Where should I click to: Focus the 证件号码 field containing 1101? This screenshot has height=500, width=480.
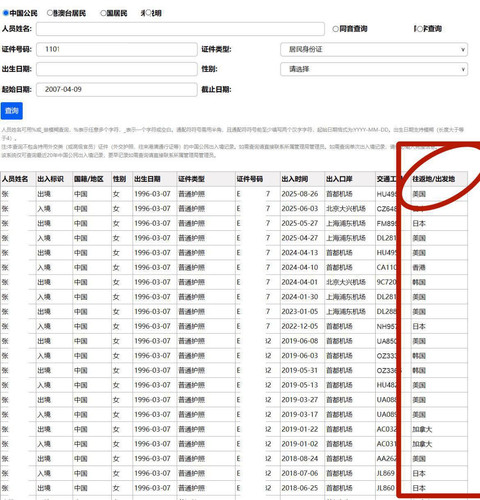coord(117,49)
